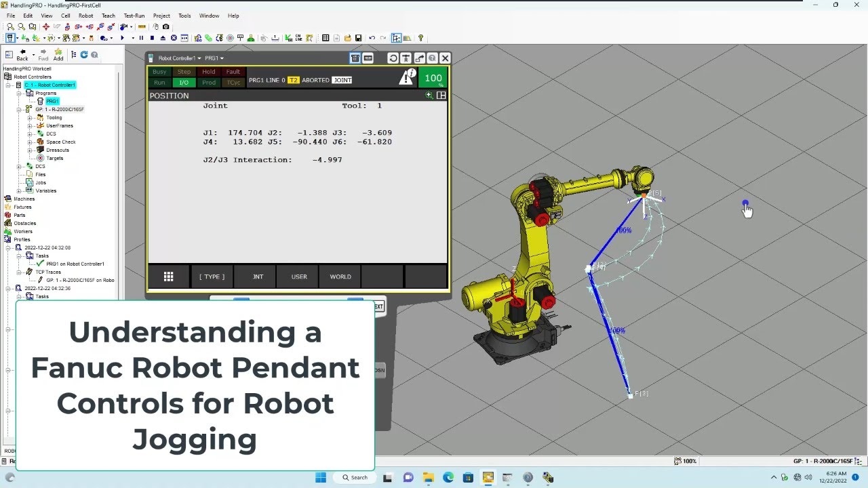Select Obstacles in the tree

(24, 223)
